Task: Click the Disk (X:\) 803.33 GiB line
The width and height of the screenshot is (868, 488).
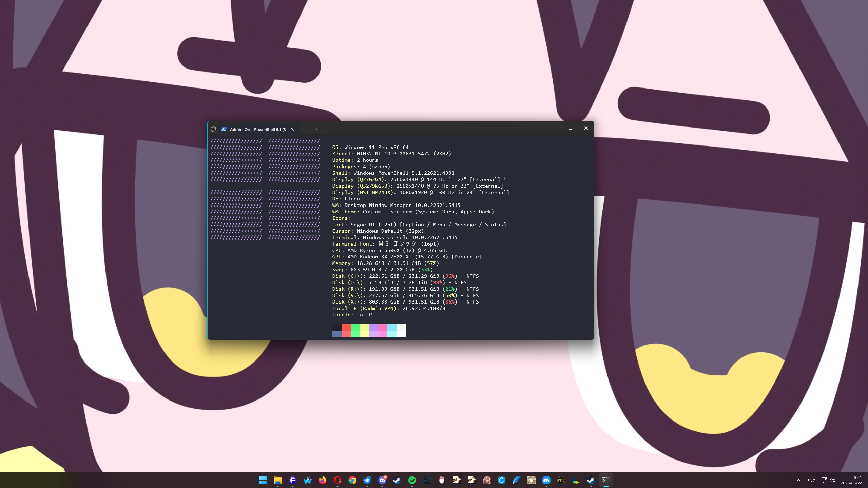Action: pyautogui.click(x=406, y=302)
